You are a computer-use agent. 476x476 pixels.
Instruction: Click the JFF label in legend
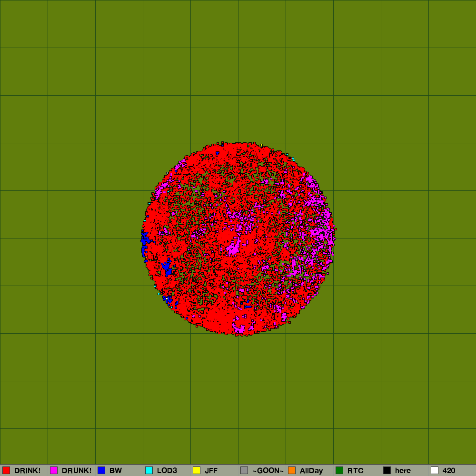(211, 471)
